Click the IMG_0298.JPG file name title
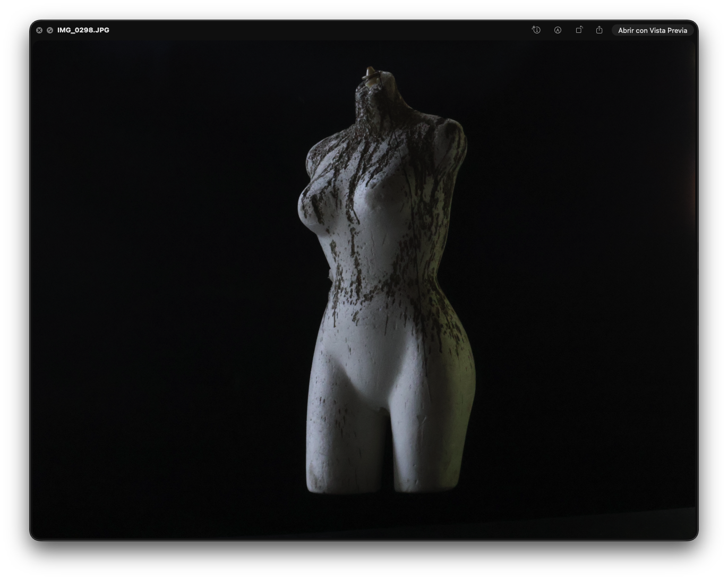The height and width of the screenshot is (580, 728). pyautogui.click(x=83, y=30)
